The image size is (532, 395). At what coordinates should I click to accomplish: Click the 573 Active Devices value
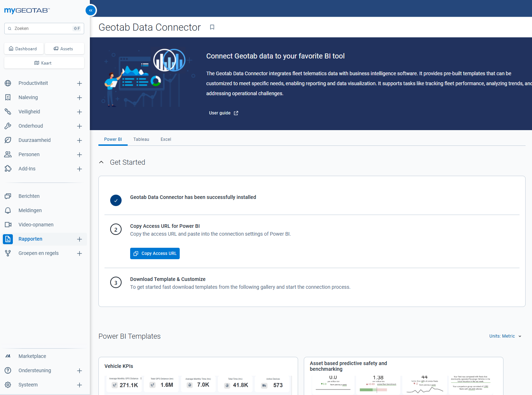click(x=278, y=385)
